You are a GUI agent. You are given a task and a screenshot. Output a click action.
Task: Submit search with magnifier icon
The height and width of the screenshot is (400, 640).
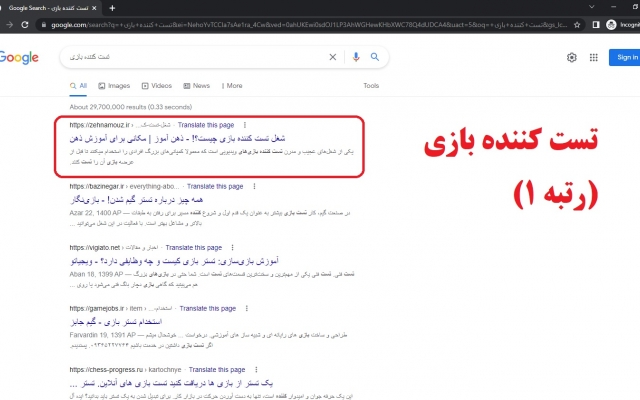(x=375, y=57)
